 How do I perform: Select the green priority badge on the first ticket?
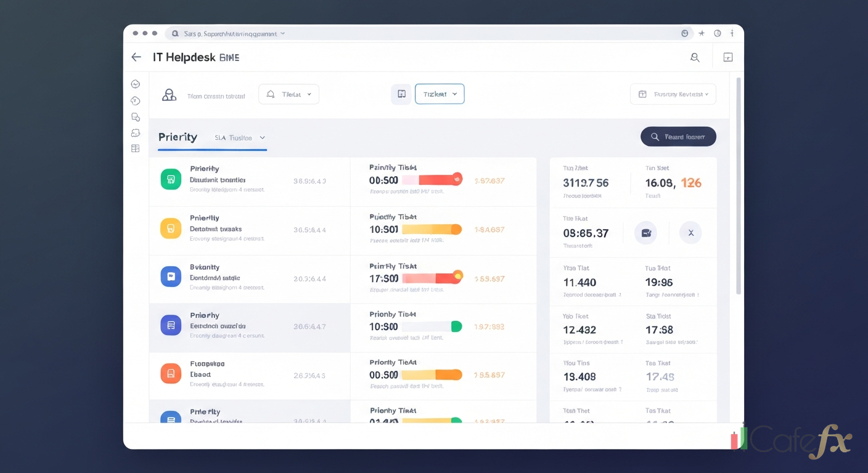[x=171, y=180]
